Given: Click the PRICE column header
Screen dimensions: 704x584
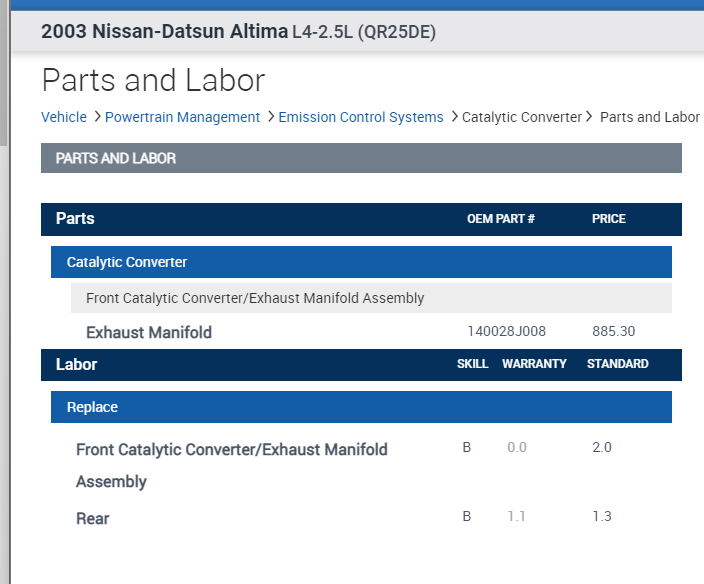Looking at the screenshot, I should point(608,219).
